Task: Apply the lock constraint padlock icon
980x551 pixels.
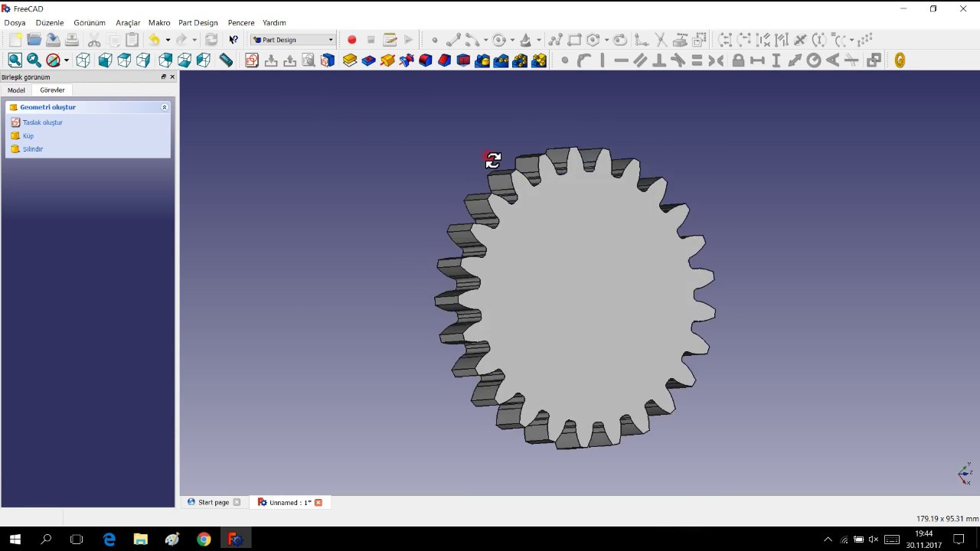Action: click(x=738, y=60)
